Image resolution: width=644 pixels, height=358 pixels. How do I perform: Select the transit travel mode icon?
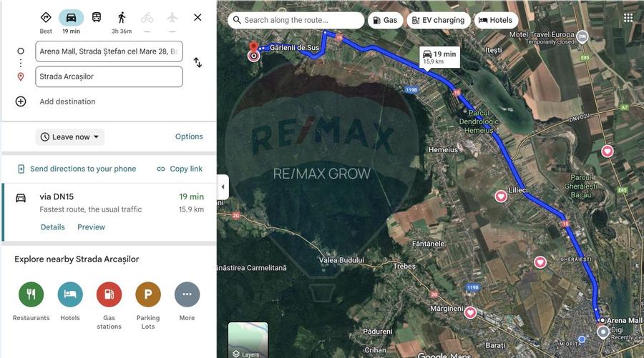(x=97, y=18)
